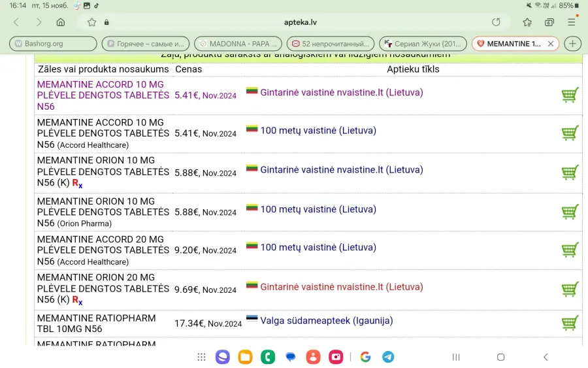Tap the Aptieku tīkls column header
This screenshot has height=368, width=588.
[x=413, y=69]
